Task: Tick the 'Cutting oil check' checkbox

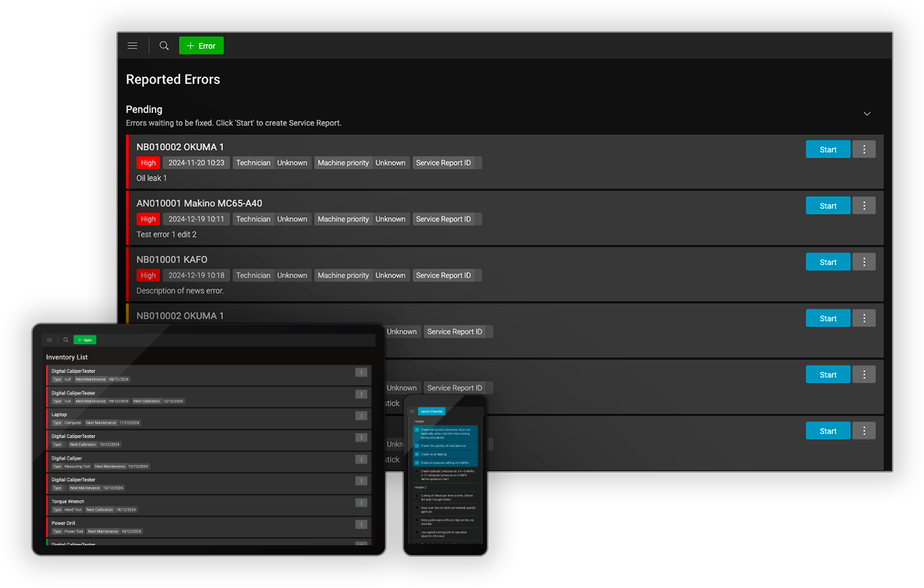Action: (x=417, y=496)
